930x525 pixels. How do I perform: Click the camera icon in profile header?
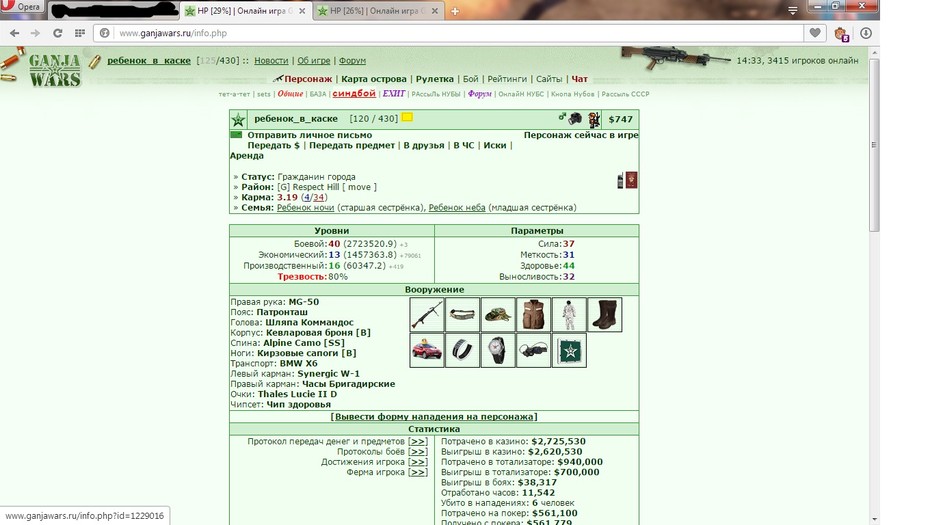point(575,119)
